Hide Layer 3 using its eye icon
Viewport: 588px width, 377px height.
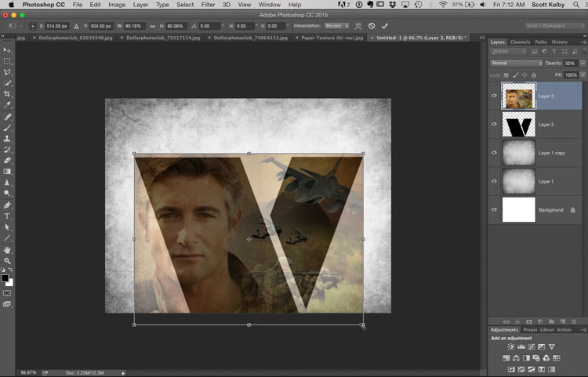[x=494, y=96]
